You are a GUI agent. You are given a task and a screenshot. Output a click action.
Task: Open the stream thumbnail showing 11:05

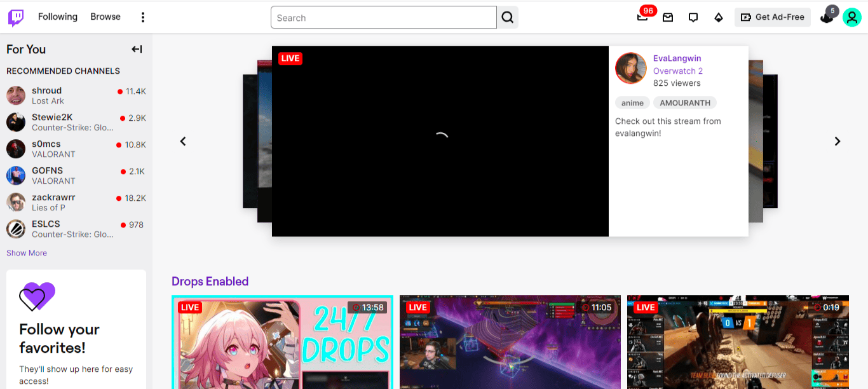pos(510,342)
